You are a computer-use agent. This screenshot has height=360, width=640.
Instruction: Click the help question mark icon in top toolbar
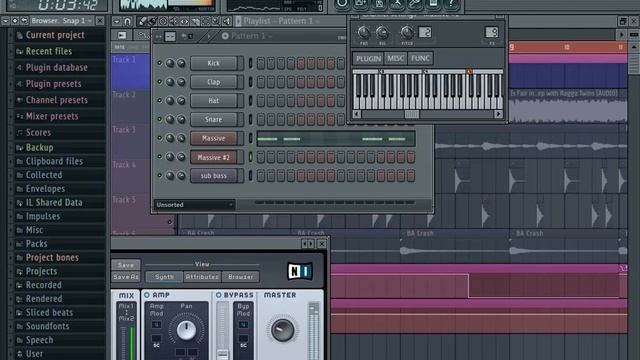(x=451, y=4)
